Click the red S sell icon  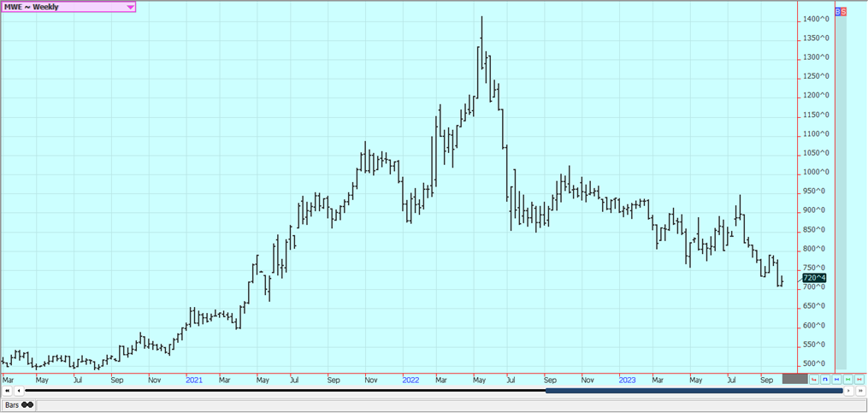844,11
